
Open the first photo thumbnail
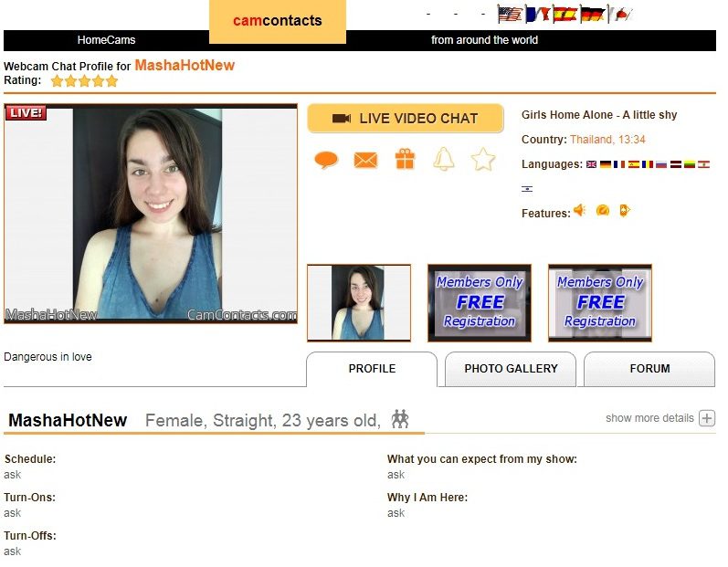[359, 303]
